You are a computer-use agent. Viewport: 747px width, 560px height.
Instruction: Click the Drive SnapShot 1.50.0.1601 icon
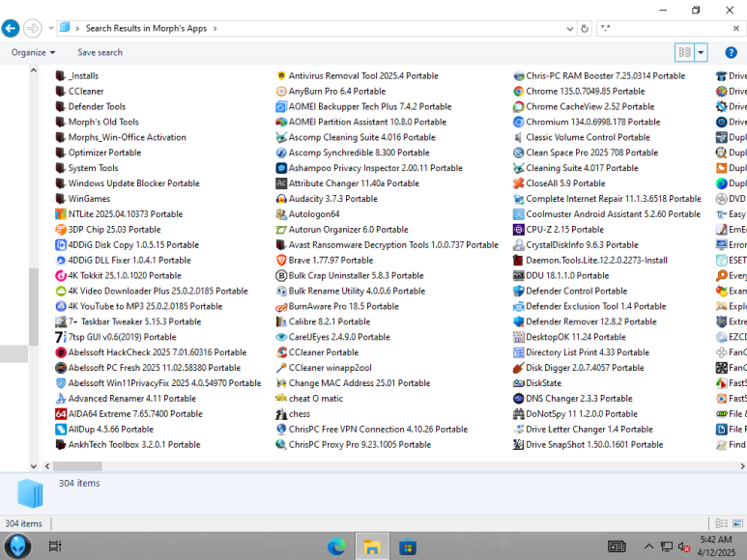pos(518,444)
